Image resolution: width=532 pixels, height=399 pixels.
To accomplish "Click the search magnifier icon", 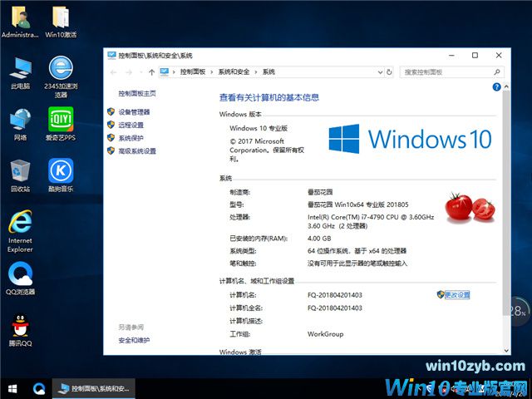I will tap(497, 72).
